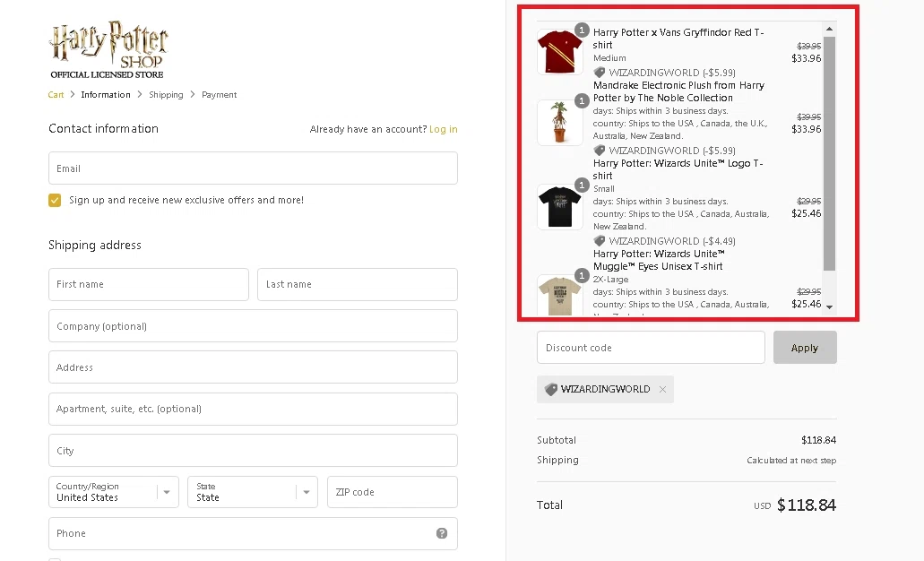
Task: Focus the Email input field
Action: 253,168
